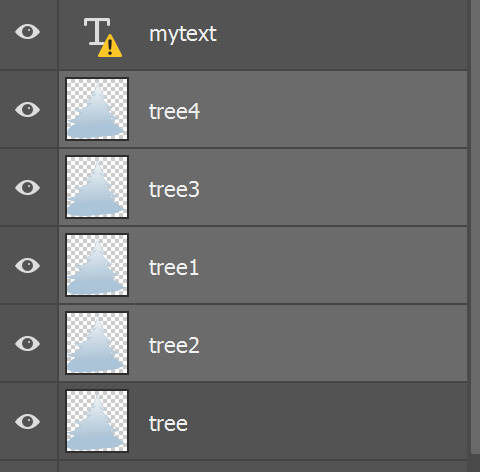Toggle the tree1 layer eye icon

pyautogui.click(x=27, y=265)
